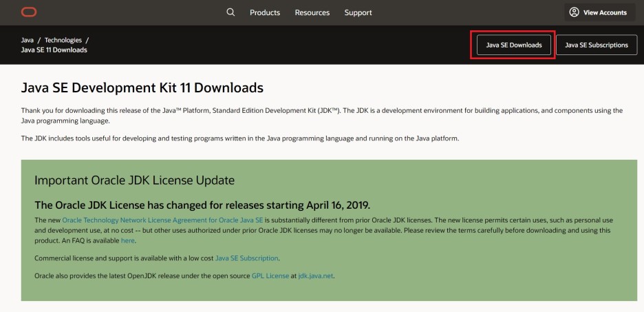The width and height of the screenshot is (644, 312).
Task: Open the Resources menu
Action: 312,13
